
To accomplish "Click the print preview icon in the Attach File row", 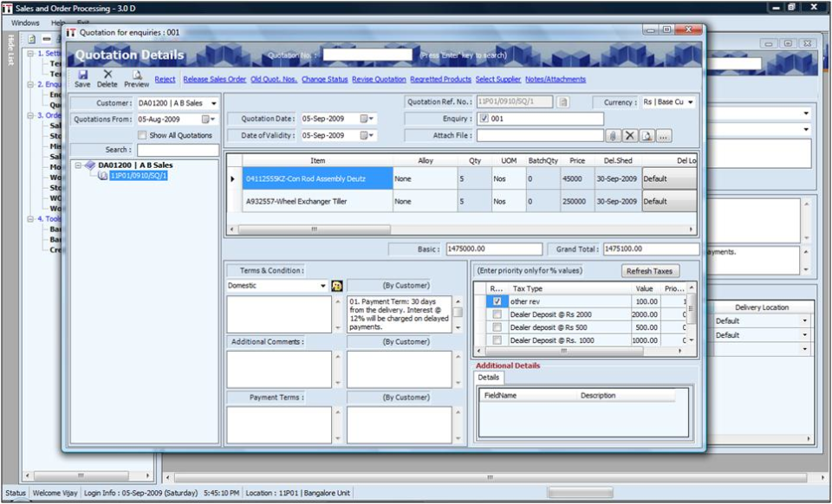I will 646,135.
